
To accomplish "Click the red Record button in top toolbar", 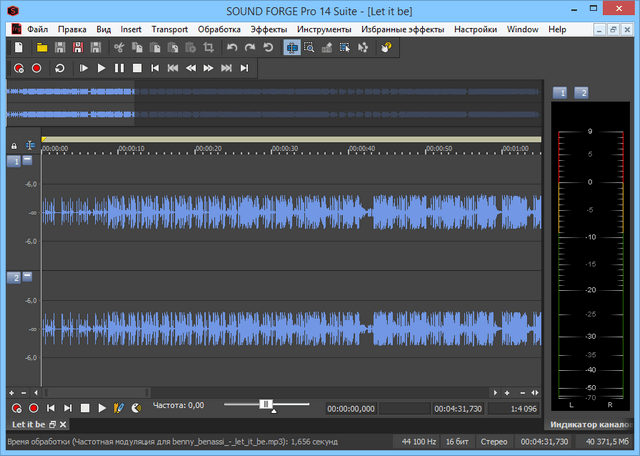I will pyautogui.click(x=37, y=68).
